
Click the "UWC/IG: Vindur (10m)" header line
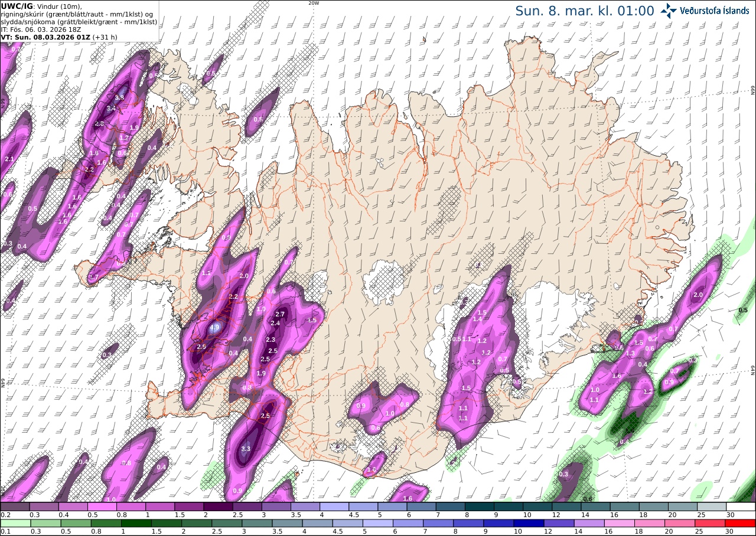click(41, 6)
